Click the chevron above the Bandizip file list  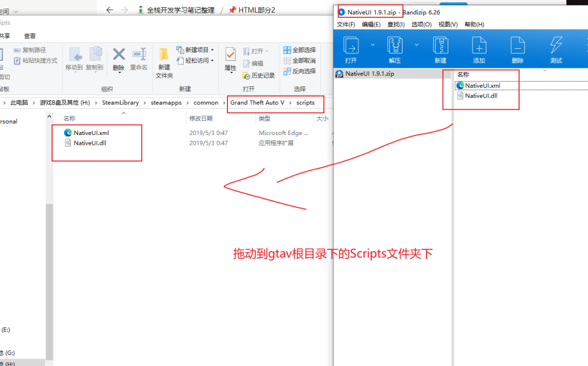(x=545, y=70)
